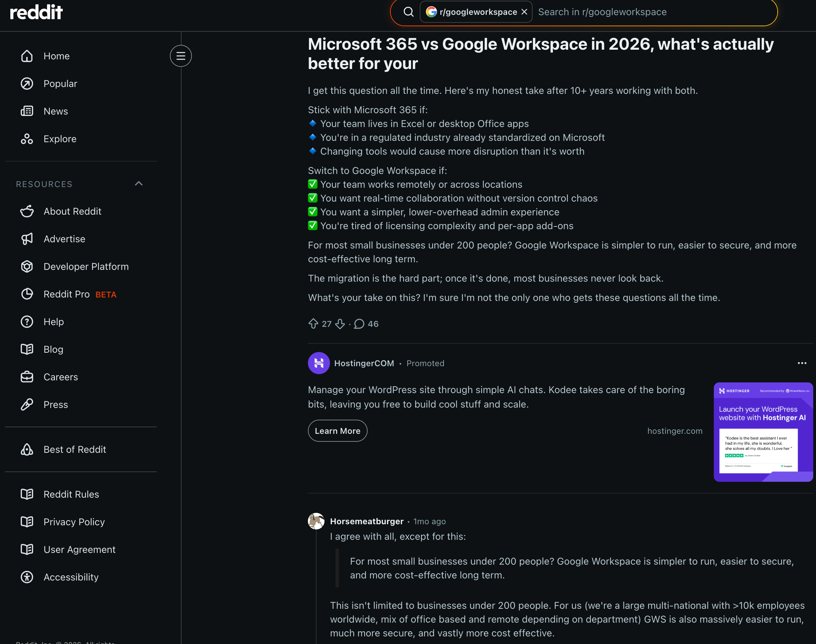Screen dimensions: 816x644
Task: Open HostingerCOM advertiser name
Action: click(364, 363)
